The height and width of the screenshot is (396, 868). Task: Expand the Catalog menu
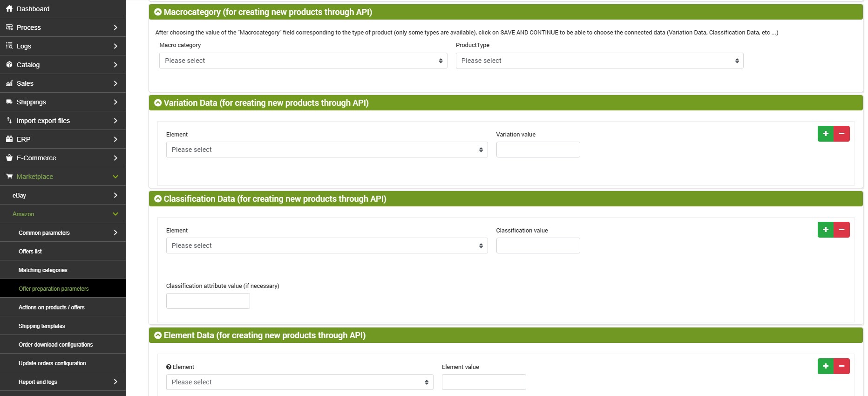(63, 65)
